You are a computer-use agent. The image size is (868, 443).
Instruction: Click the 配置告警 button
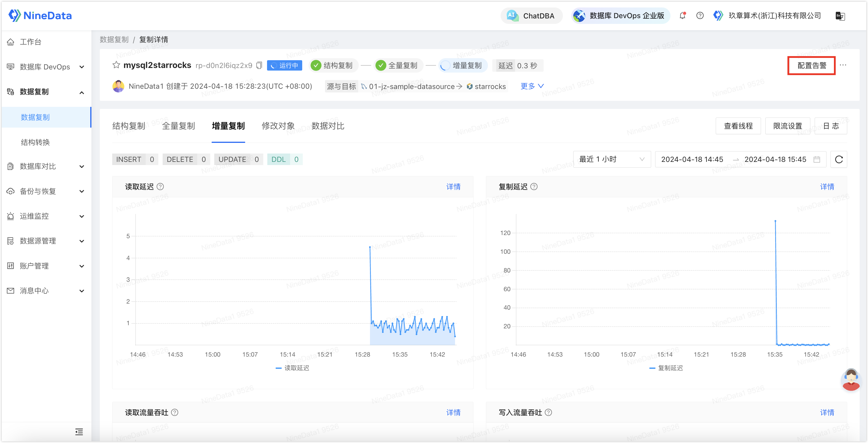[812, 65]
